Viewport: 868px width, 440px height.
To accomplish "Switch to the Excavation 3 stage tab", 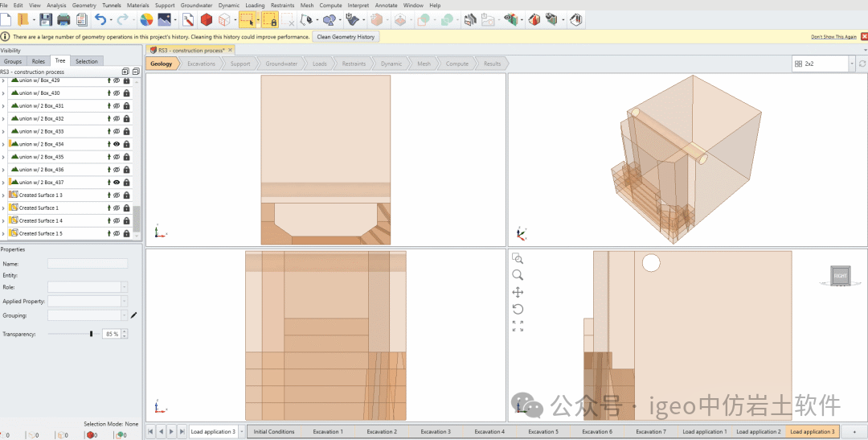I will click(436, 432).
